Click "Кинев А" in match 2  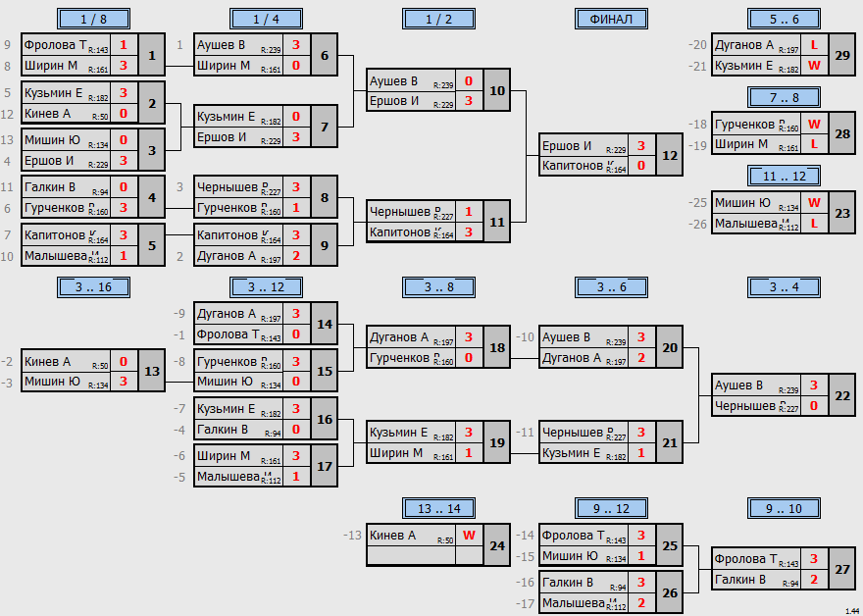(x=47, y=114)
